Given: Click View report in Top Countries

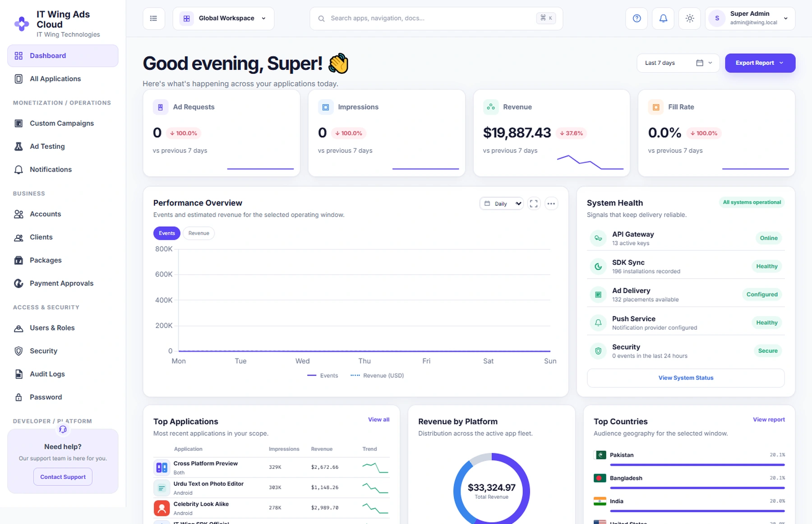Looking at the screenshot, I should pyautogui.click(x=769, y=420).
